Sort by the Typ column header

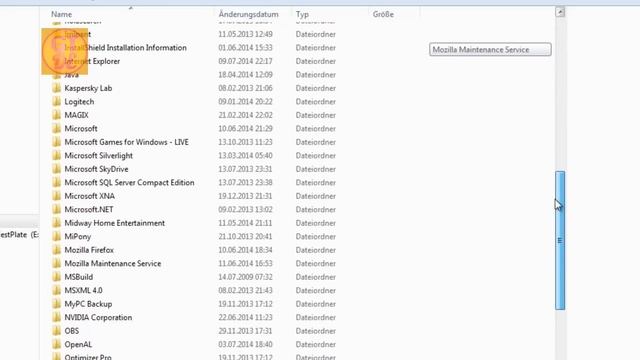click(302, 14)
